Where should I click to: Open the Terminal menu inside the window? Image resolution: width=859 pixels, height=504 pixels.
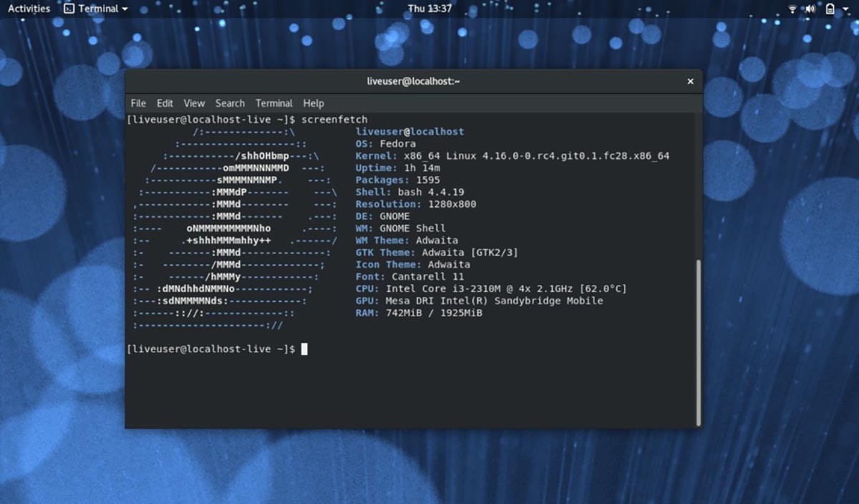tap(273, 102)
